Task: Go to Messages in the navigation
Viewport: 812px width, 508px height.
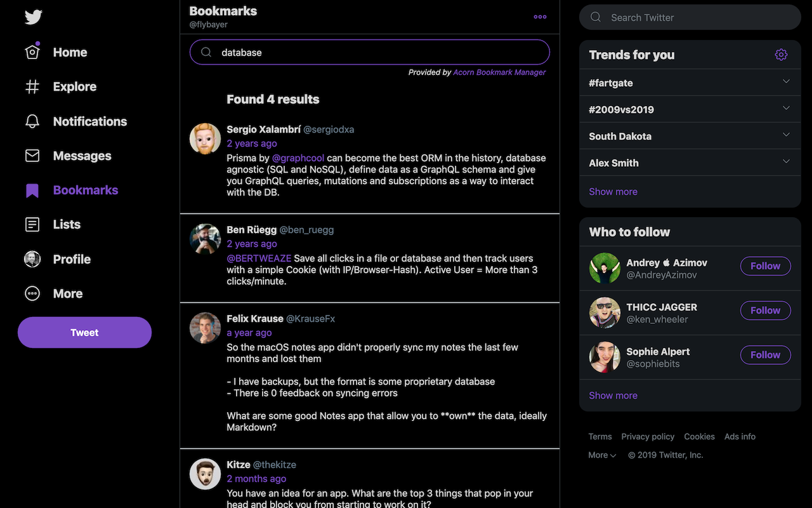Action: (32, 156)
